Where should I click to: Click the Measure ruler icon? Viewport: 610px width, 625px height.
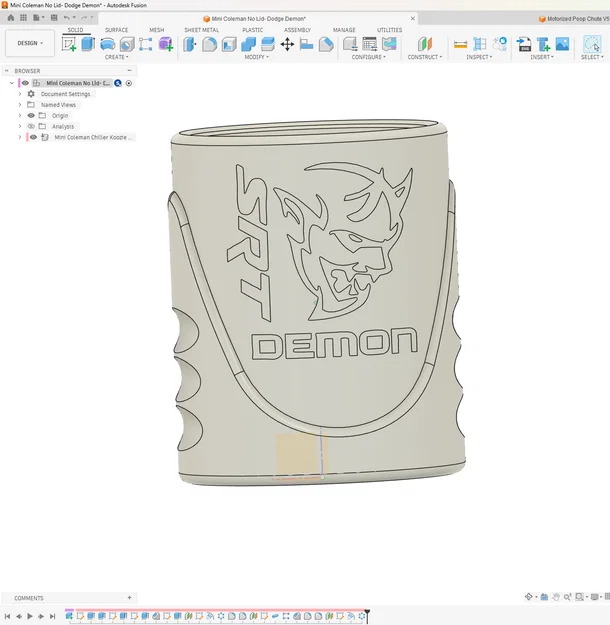click(460, 44)
